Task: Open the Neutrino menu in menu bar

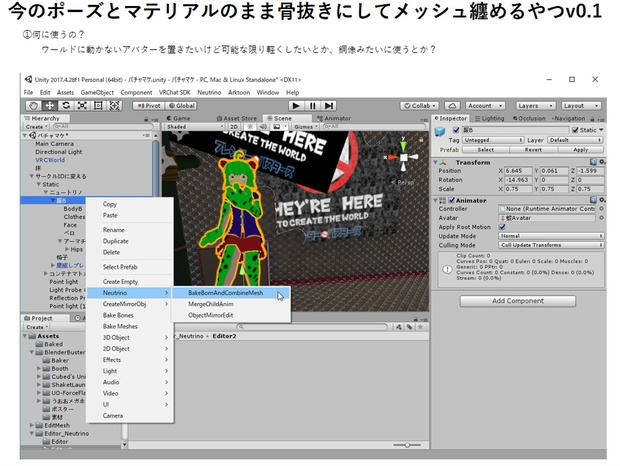Action: (209, 92)
